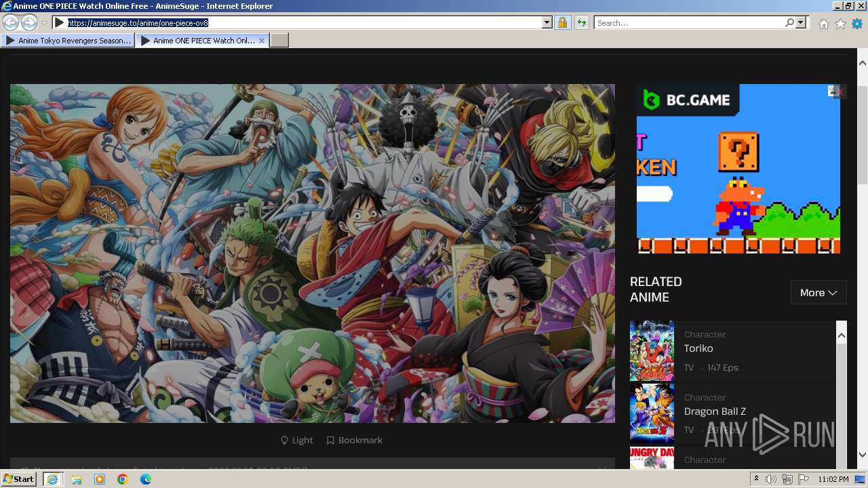Focus the browser Search box
868x488 pixels.
pos(688,23)
